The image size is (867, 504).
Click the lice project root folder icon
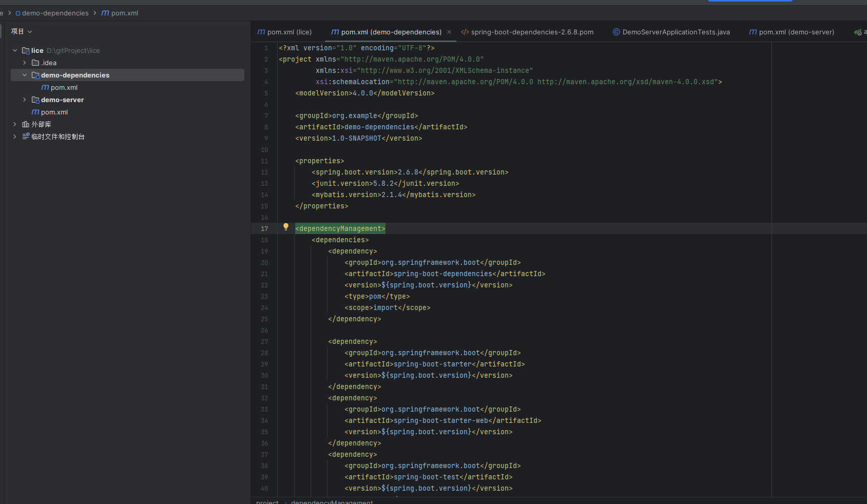coord(26,50)
